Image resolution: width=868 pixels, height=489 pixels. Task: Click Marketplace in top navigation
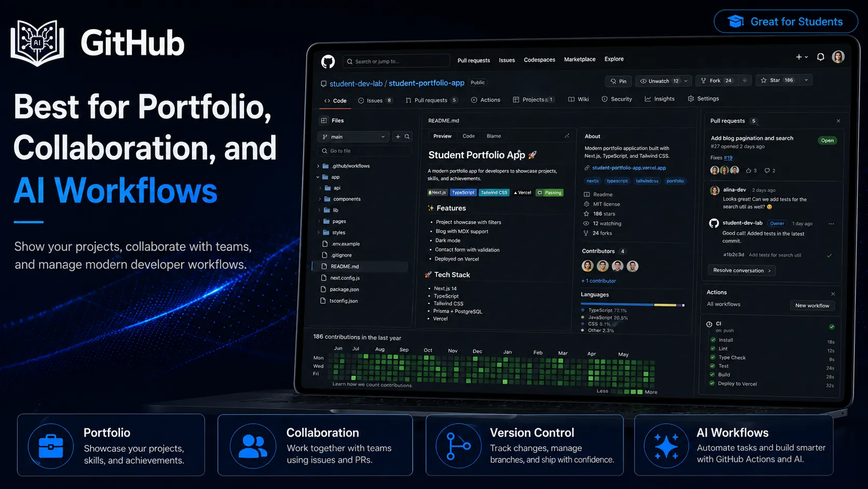580,59
